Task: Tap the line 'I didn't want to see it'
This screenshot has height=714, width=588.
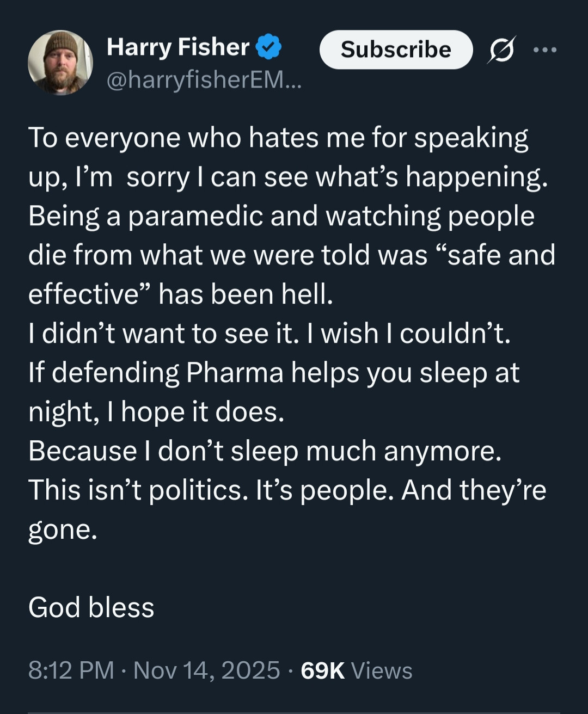Action: (x=163, y=333)
